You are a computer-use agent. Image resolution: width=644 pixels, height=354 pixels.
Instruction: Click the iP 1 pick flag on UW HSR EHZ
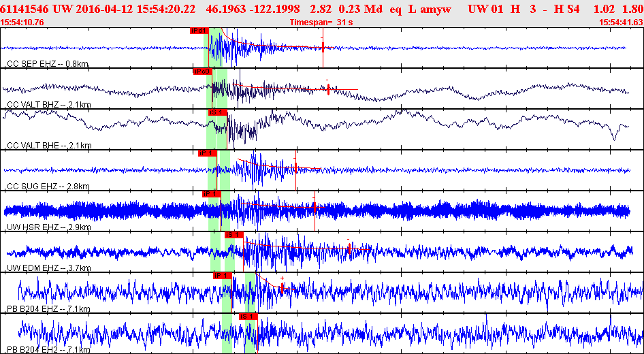pyautogui.click(x=212, y=194)
